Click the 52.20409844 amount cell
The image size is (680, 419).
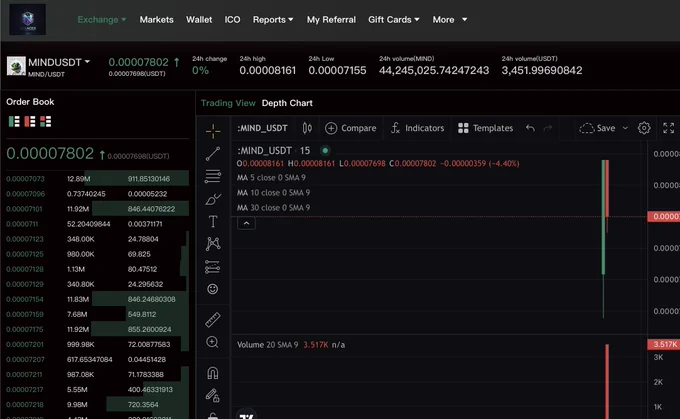click(88, 224)
